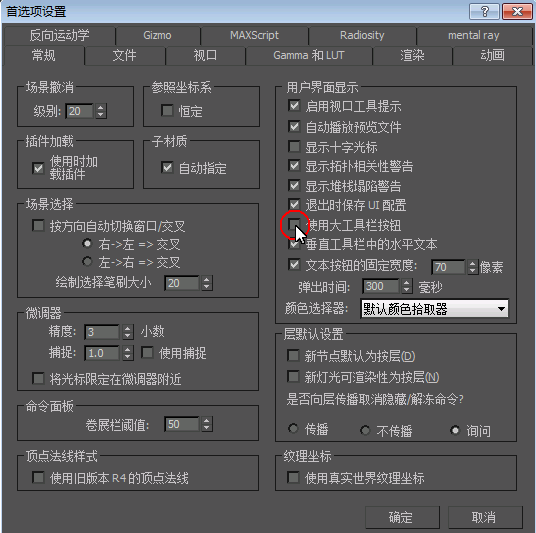
Task: Click the help question mark button
Action: pyautogui.click(x=484, y=12)
